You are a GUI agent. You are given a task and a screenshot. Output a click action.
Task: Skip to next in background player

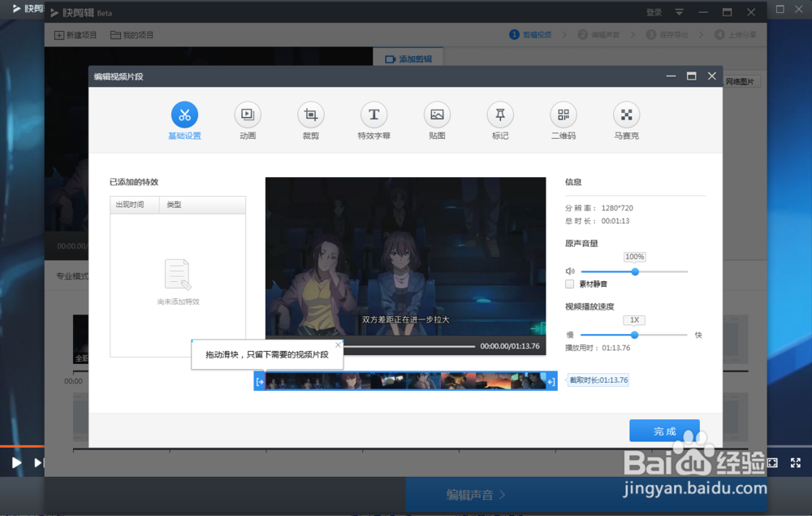pyautogui.click(x=38, y=462)
